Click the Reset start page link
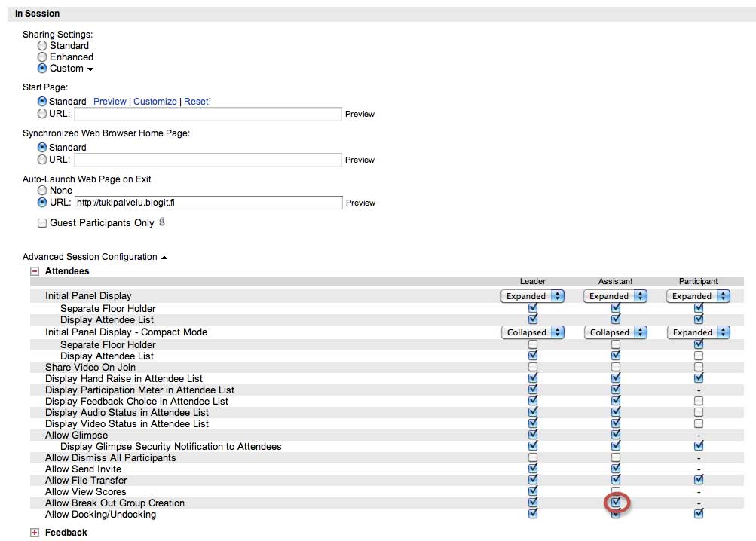 (x=195, y=102)
